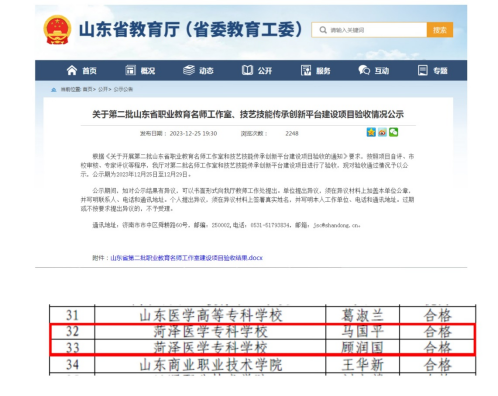Focus the keyword search input field
The width and height of the screenshot is (498, 396).
pyautogui.click(x=369, y=30)
